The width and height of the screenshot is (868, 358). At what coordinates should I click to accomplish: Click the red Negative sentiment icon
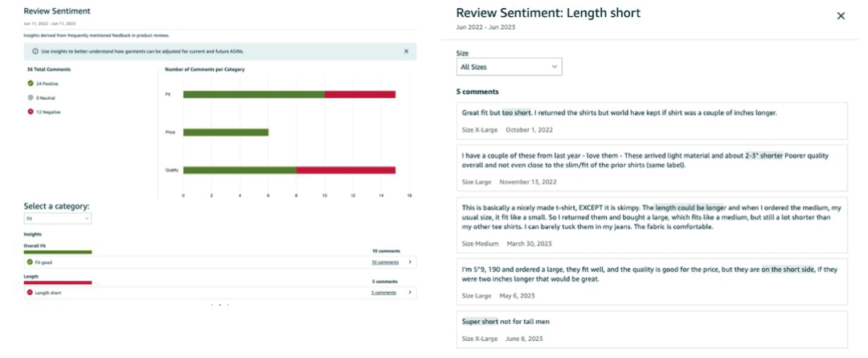[x=31, y=112]
